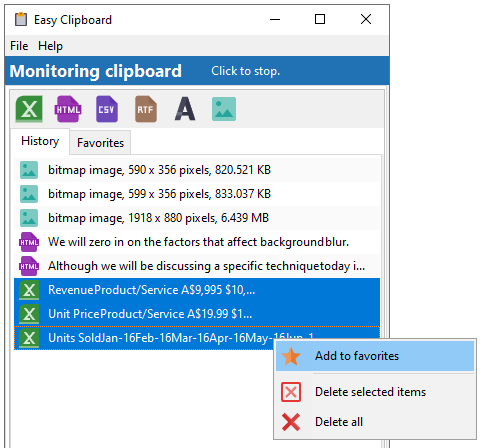Click the Easy Clipboard app icon in title bar
Image resolution: width=490 pixels, height=448 pixels.
[x=21, y=19]
